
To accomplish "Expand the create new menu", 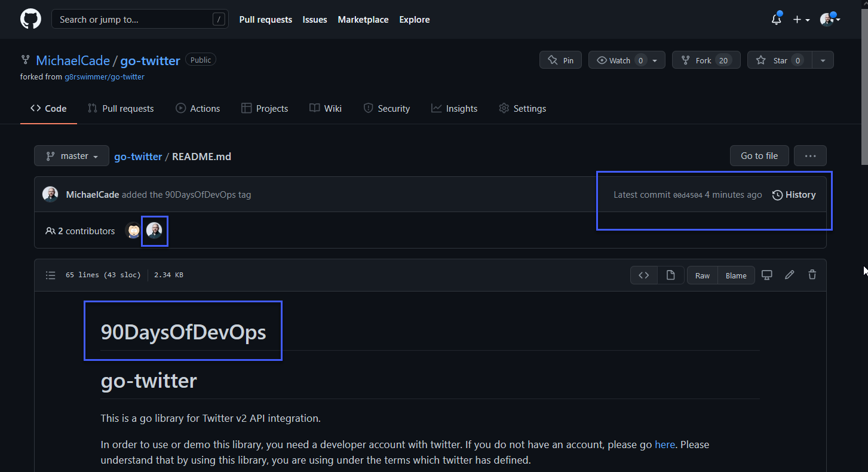I will click(800, 19).
